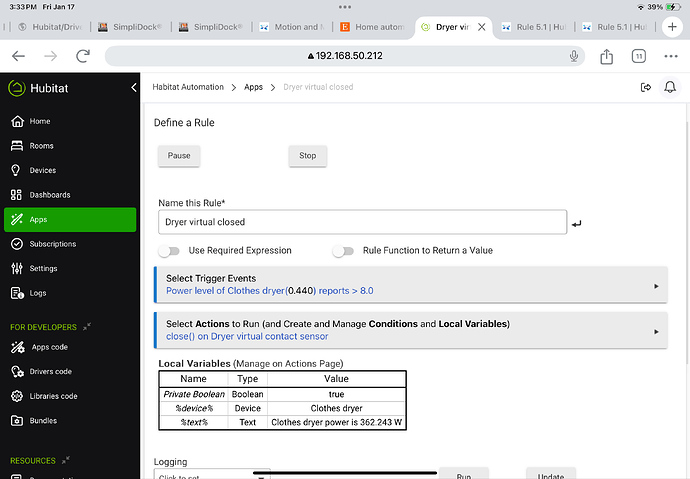Click the Libraries code gear icon
690x479 pixels.
[17, 396]
